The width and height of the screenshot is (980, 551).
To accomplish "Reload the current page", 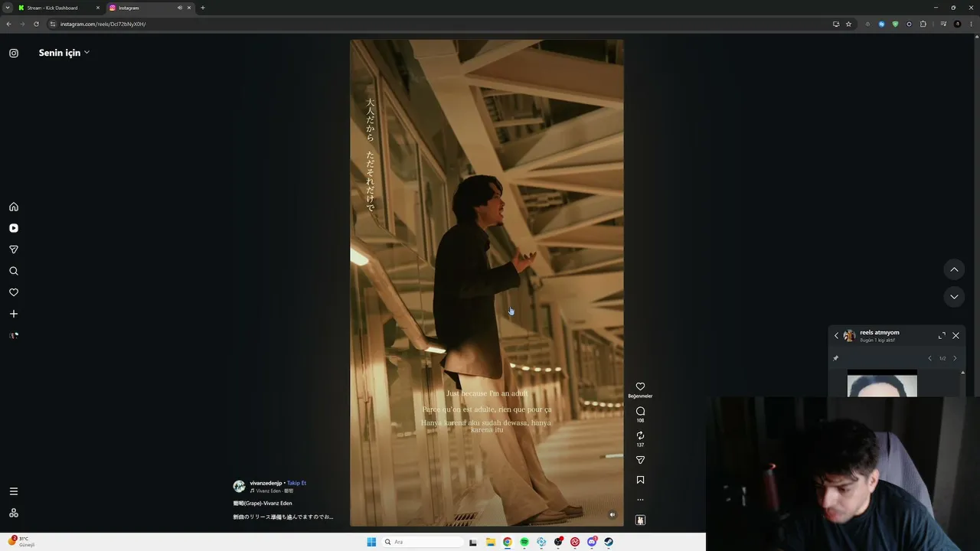I will coord(36,24).
